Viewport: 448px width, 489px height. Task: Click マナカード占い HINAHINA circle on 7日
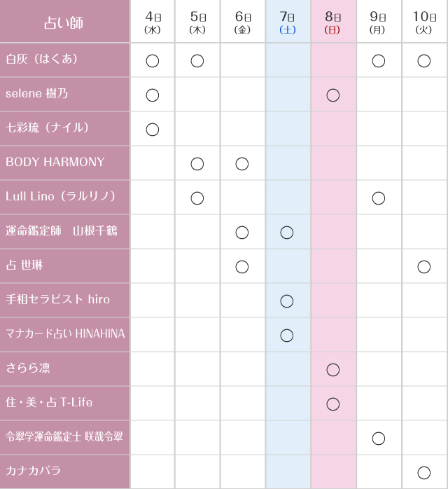point(287,336)
